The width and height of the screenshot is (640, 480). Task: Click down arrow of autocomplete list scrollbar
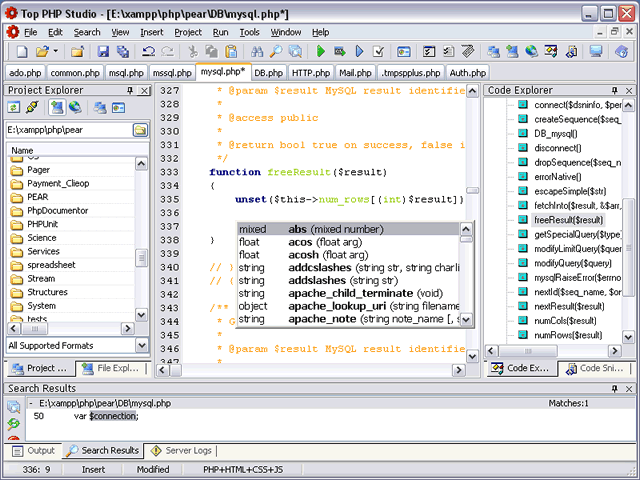click(466, 319)
